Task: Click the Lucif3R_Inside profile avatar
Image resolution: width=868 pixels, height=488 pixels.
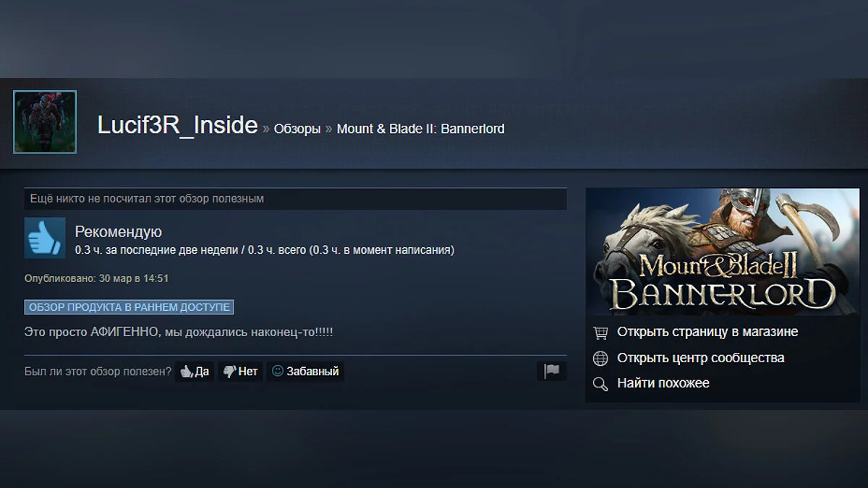Action: tap(45, 122)
